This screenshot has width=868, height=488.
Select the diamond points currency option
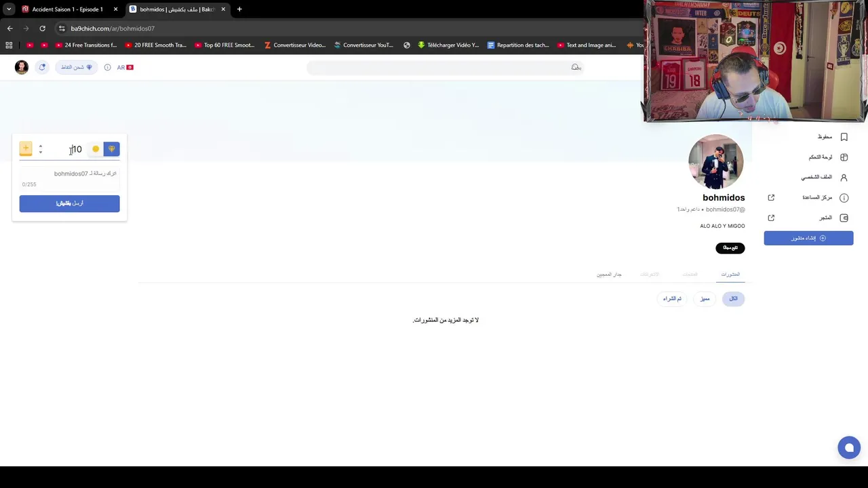pos(112,149)
